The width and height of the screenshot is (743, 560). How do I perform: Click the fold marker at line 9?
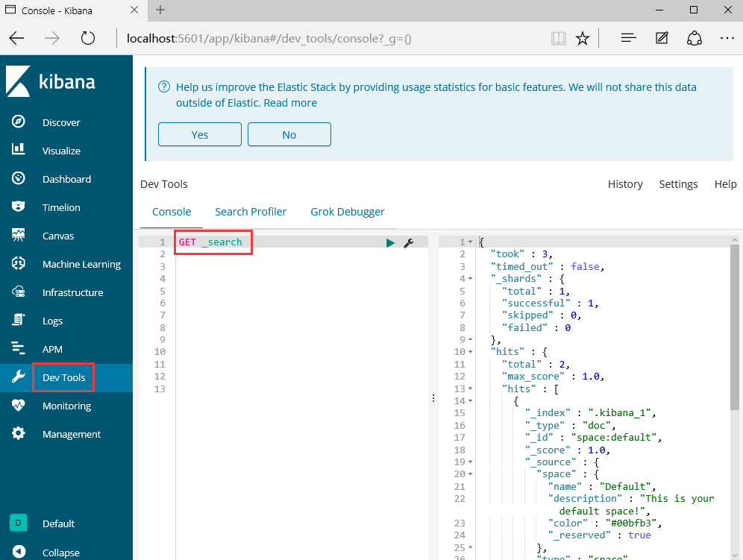(471, 340)
